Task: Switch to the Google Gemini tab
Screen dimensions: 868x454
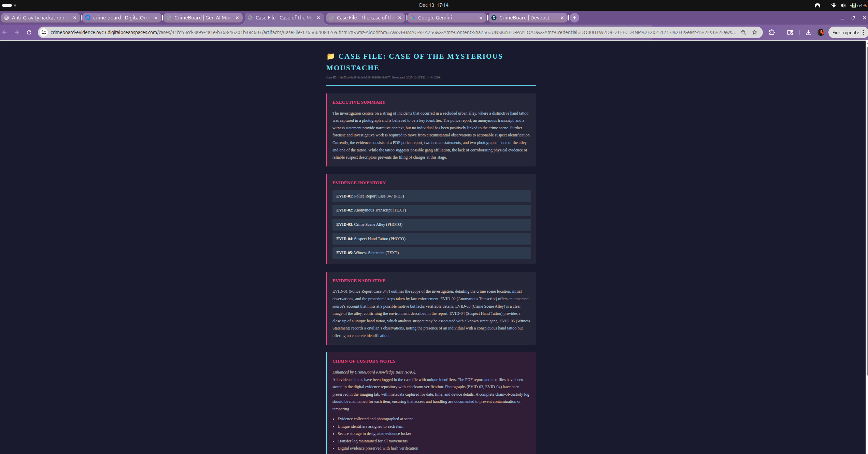Action: (444, 18)
